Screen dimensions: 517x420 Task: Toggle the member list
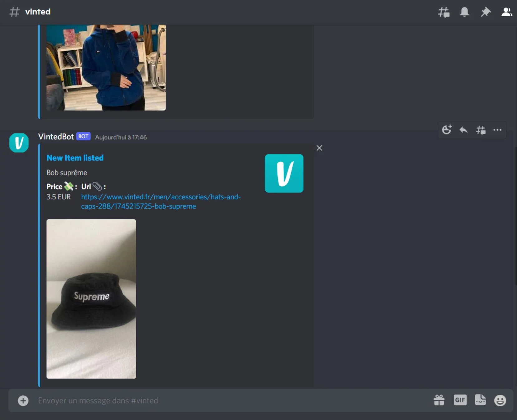click(x=506, y=12)
